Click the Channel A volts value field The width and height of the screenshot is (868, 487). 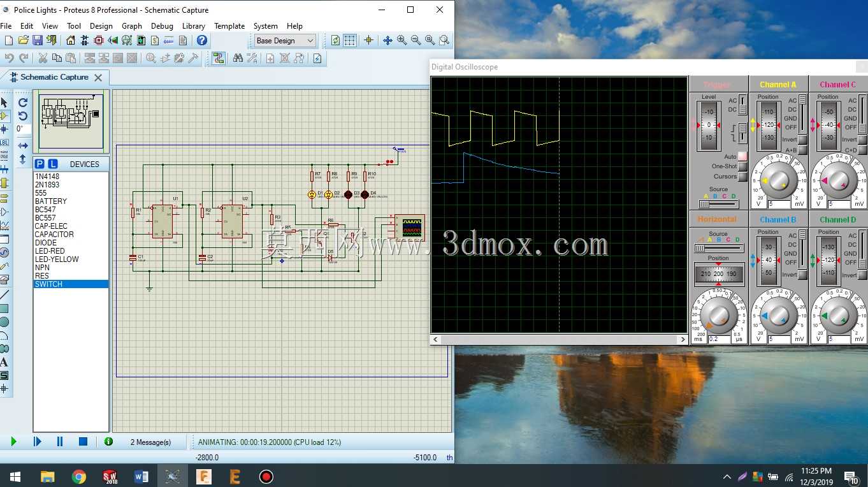click(x=779, y=204)
